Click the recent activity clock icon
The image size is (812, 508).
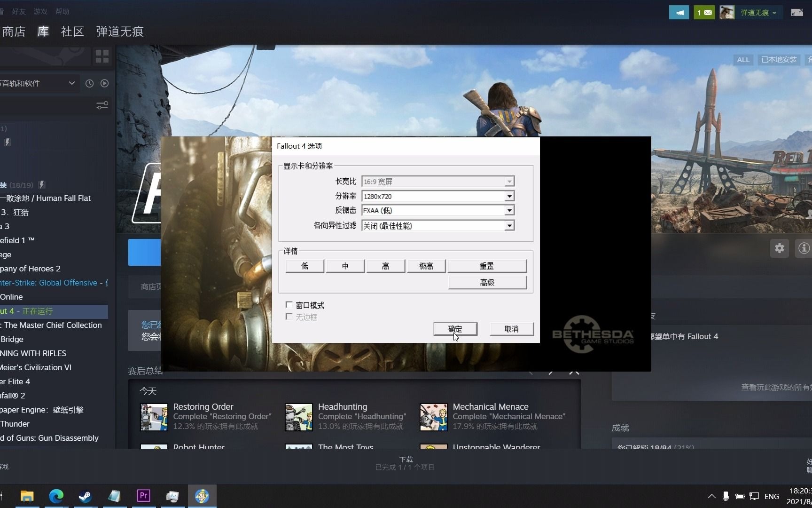[x=89, y=83]
